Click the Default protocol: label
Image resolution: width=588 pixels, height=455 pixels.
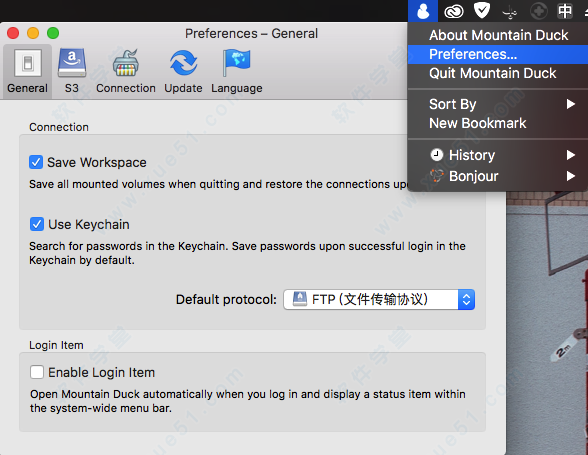pos(226,299)
